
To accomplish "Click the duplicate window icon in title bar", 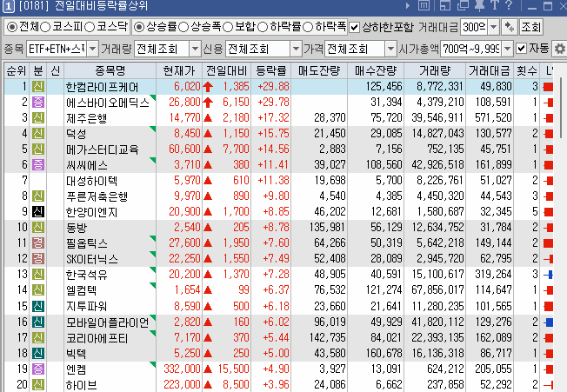I will [x=463, y=5].
